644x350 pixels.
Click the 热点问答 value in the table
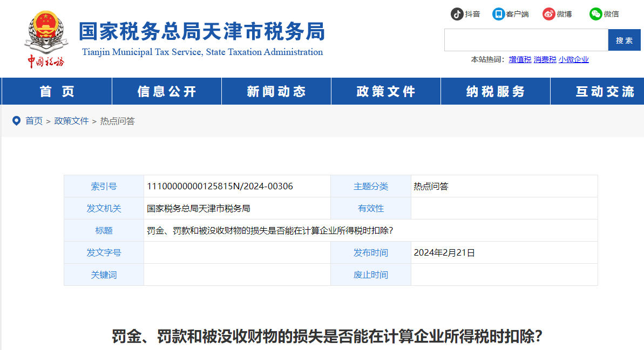click(x=431, y=186)
